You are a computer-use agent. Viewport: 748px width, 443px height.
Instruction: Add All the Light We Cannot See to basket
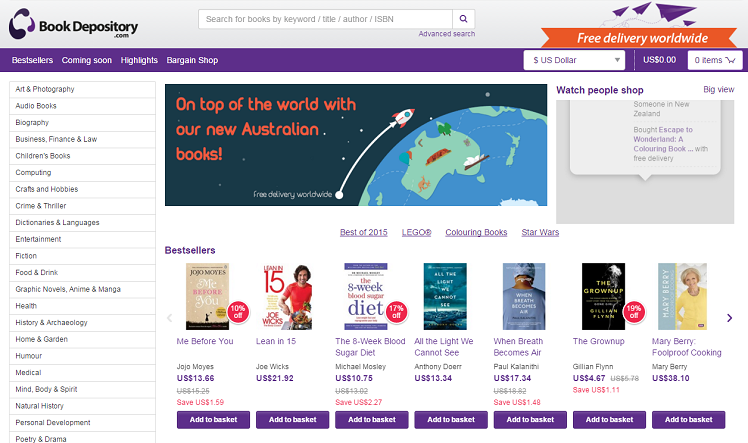click(451, 420)
